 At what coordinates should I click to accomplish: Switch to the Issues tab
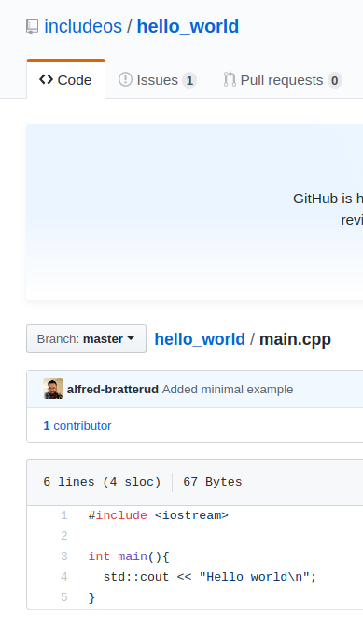158,79
